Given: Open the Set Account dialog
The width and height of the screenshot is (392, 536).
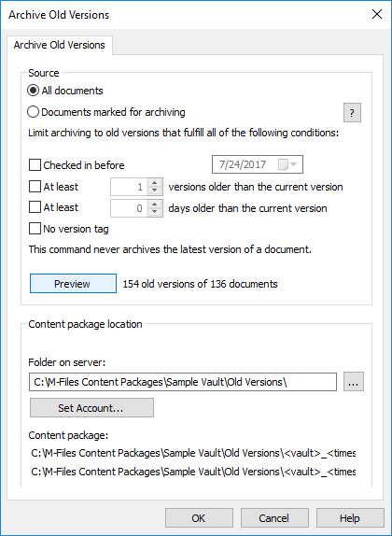Looking at the screenshot, I should click(x=91, y=407).
